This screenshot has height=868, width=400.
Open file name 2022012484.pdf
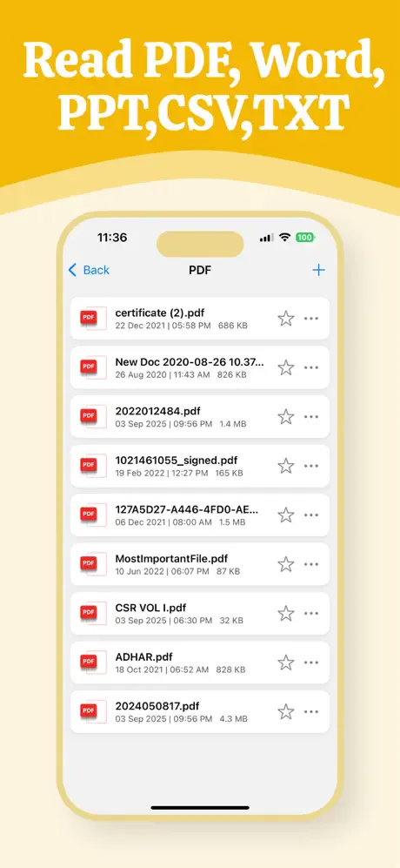(x=157, y=411)
